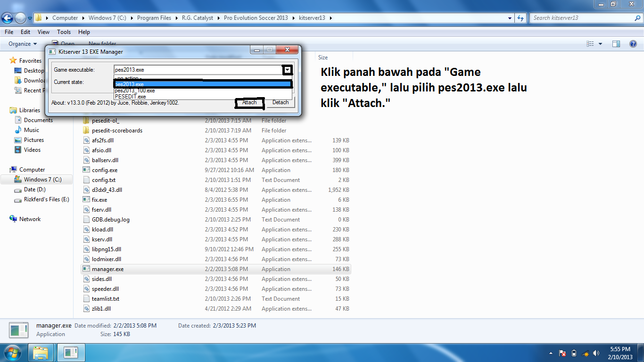The image size is (644, 362).
Task: Select the pesedit-scoreboards folder icon
Action: 86,131
